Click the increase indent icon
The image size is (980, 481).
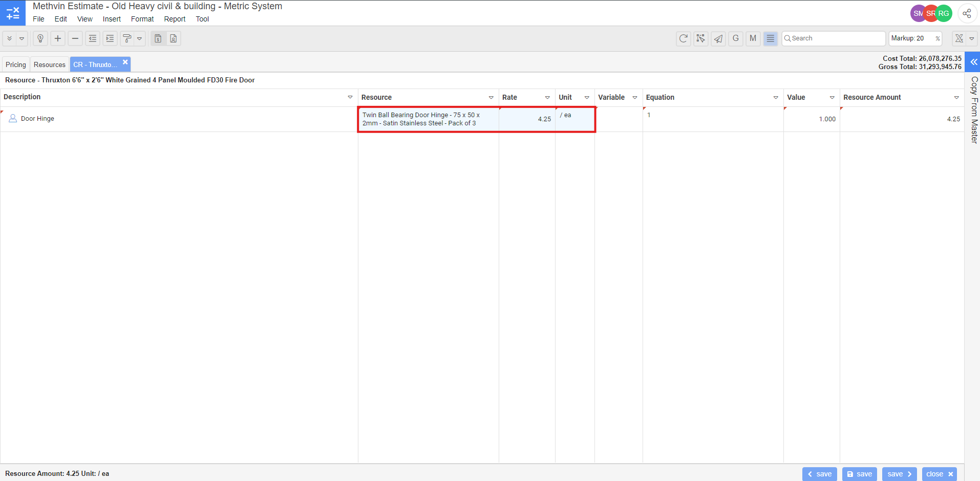pyautogui.click(x=110, y=38)
